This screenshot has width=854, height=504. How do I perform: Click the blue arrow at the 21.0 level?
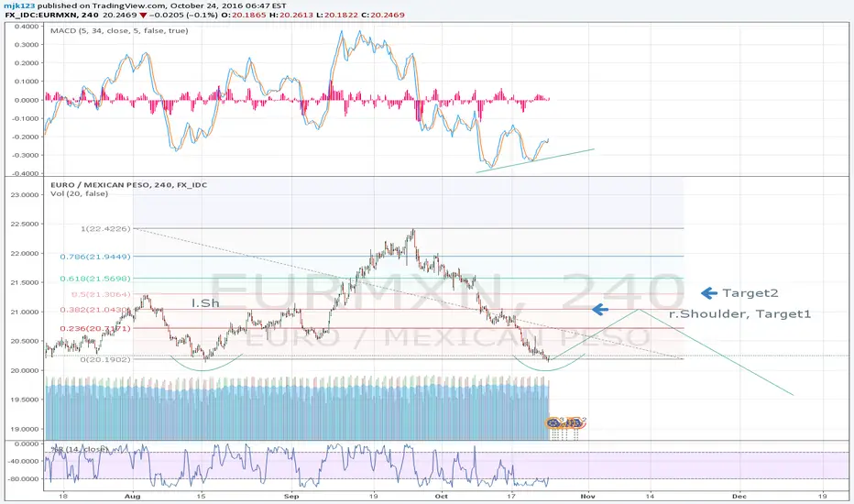click(x=599, y=310)
